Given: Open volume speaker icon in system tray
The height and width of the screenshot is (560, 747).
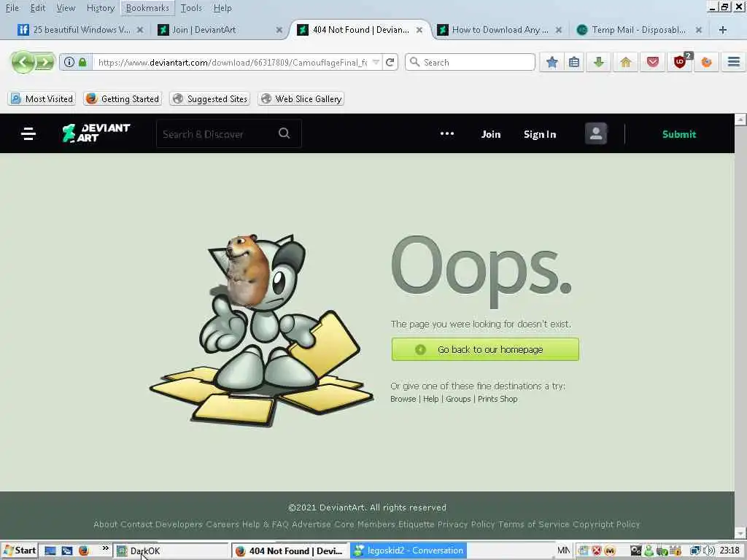Looking at the screenshot, I should coord(710,551).
